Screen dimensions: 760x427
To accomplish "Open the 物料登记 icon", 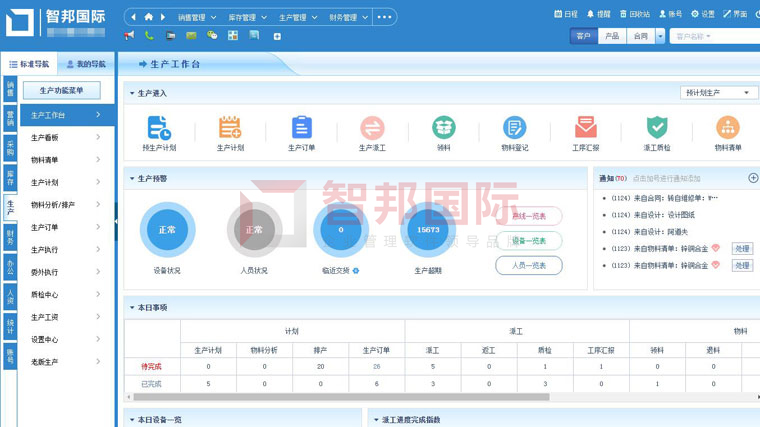I will 514,128.
